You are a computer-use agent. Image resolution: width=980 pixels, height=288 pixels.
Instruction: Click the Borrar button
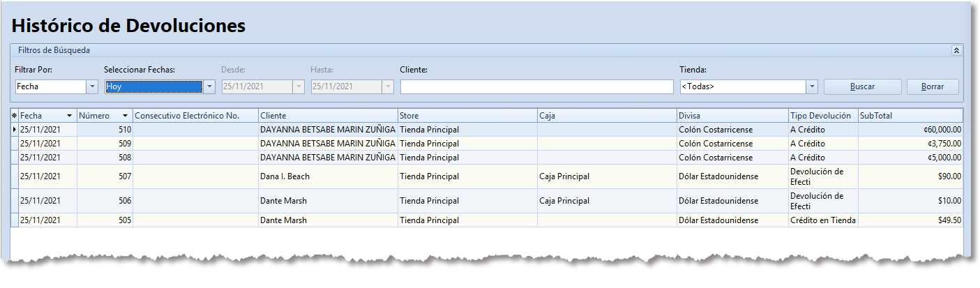pyautogui.click(x=933, y=86)
